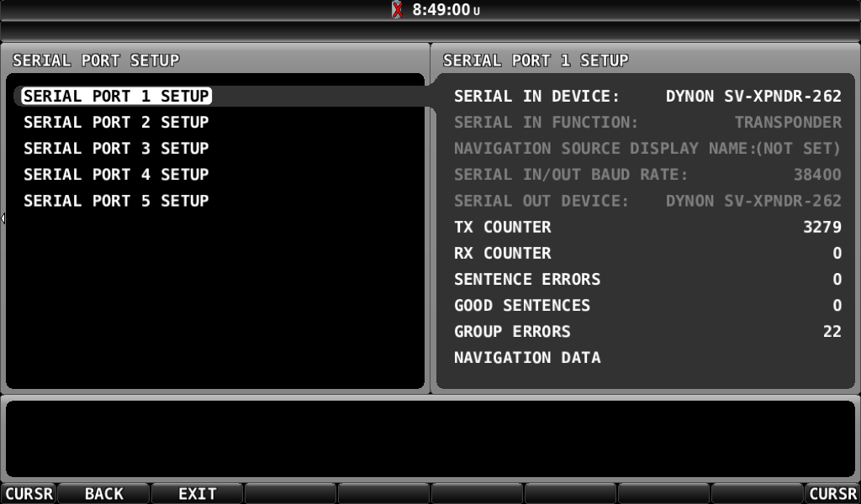Select the Serial Out Device row
This screenshot has width=861, height=504.
[x=647, y=201]
